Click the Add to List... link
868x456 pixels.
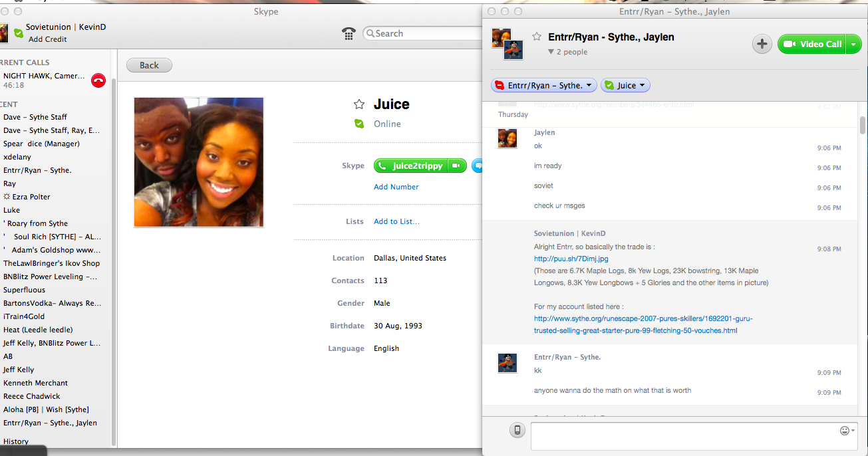click(x=396, y=221)
